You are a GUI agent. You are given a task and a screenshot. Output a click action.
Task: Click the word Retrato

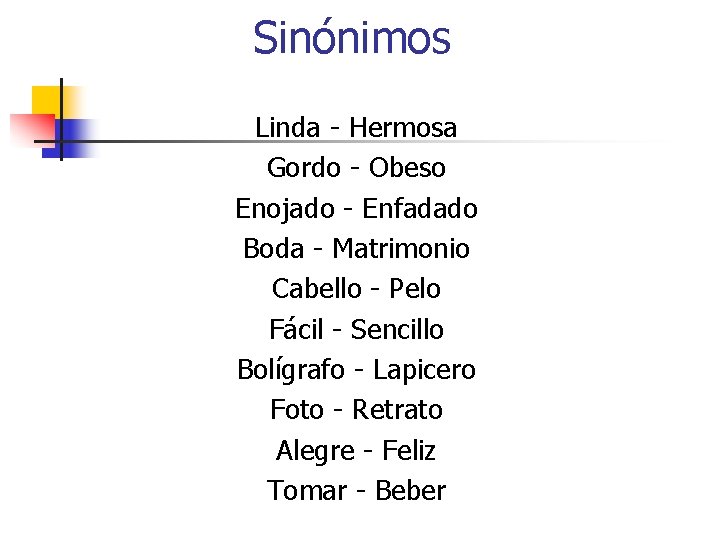(x=397, y=410)
